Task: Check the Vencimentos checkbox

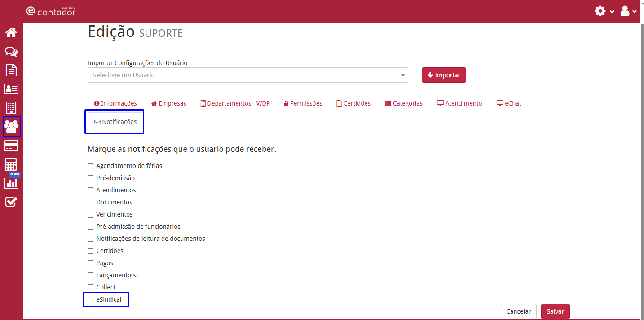Action: point(90,214)
